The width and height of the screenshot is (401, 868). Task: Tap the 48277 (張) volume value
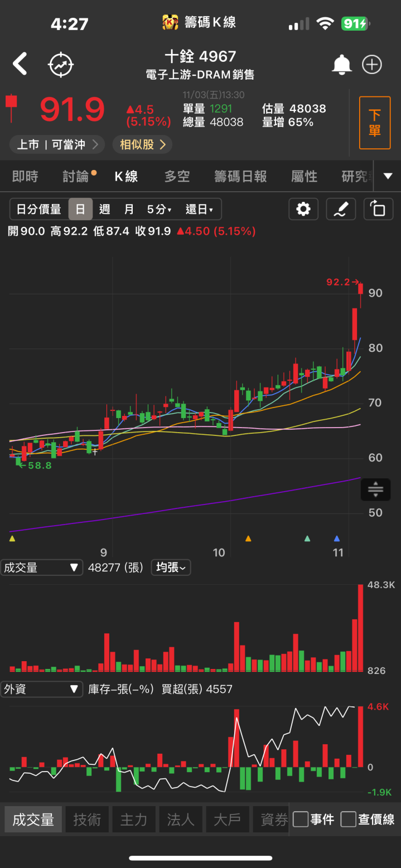click(x=115, y=568)
